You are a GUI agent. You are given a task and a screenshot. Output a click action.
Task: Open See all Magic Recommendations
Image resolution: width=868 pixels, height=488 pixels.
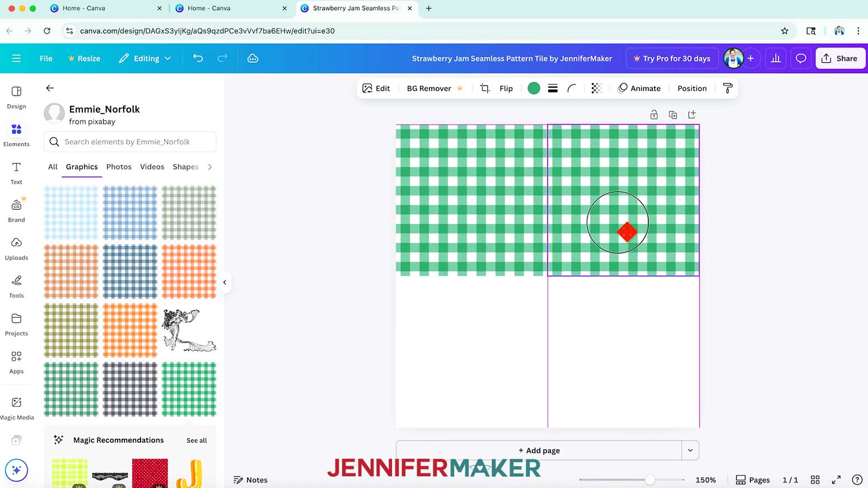197,440
